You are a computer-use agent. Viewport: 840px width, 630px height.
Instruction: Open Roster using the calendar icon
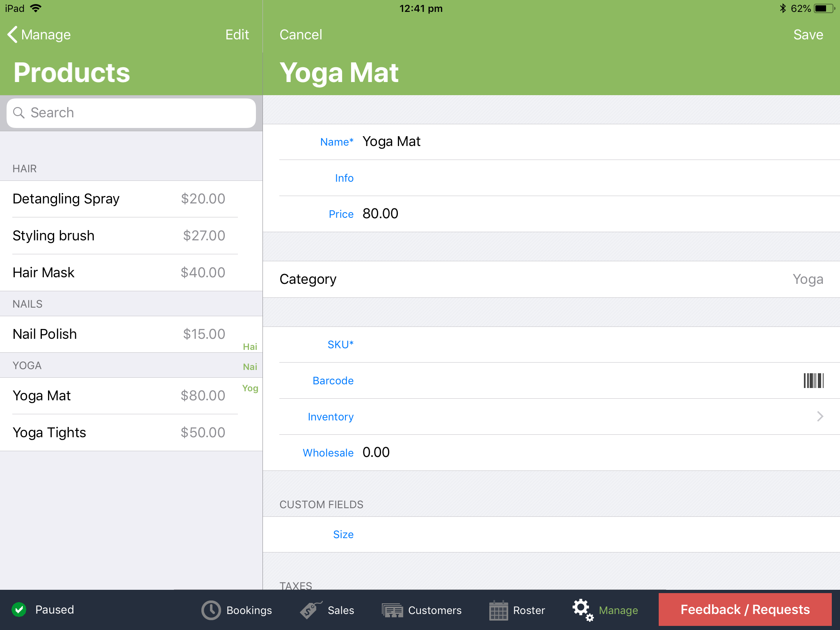[499, 610]
